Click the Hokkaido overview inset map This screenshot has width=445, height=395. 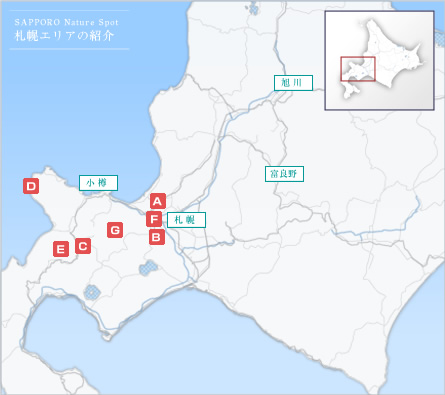click(x=379, y=61)
